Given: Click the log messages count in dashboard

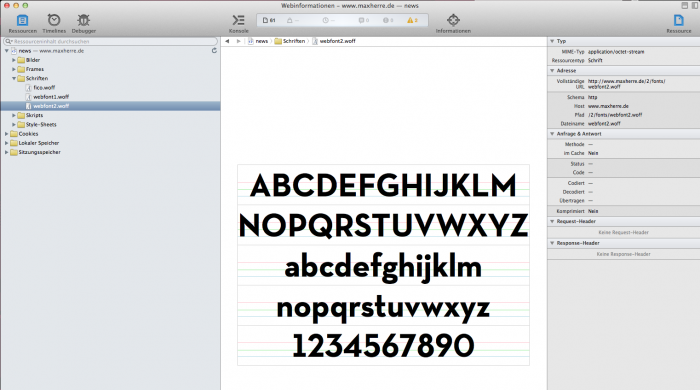Looking at the screenshot, I should click(x=364, y=20).
